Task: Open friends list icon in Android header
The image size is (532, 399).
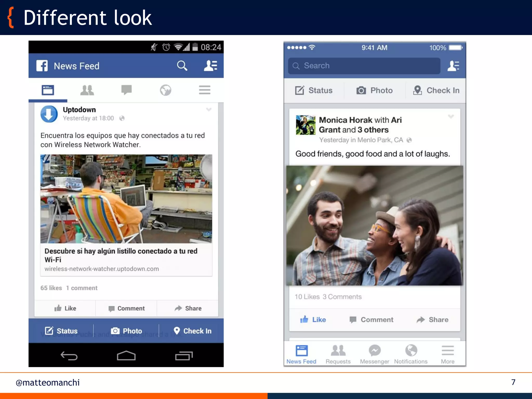Action: point(210,66)
